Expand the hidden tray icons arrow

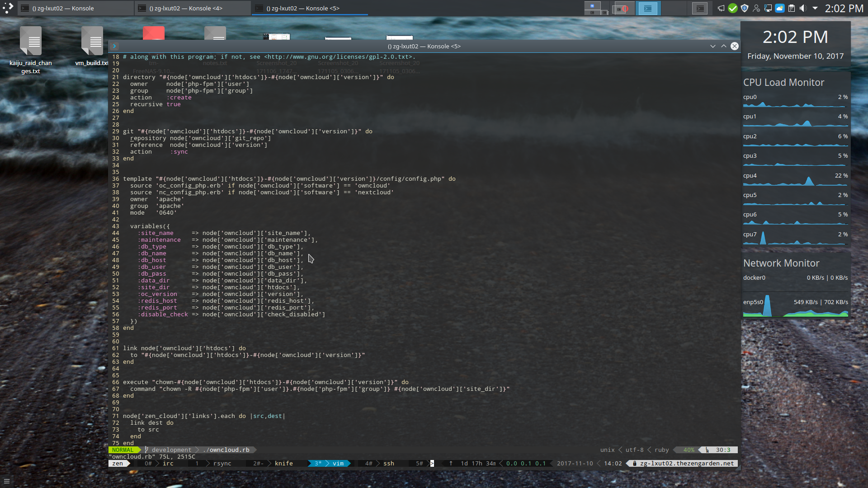815,8
